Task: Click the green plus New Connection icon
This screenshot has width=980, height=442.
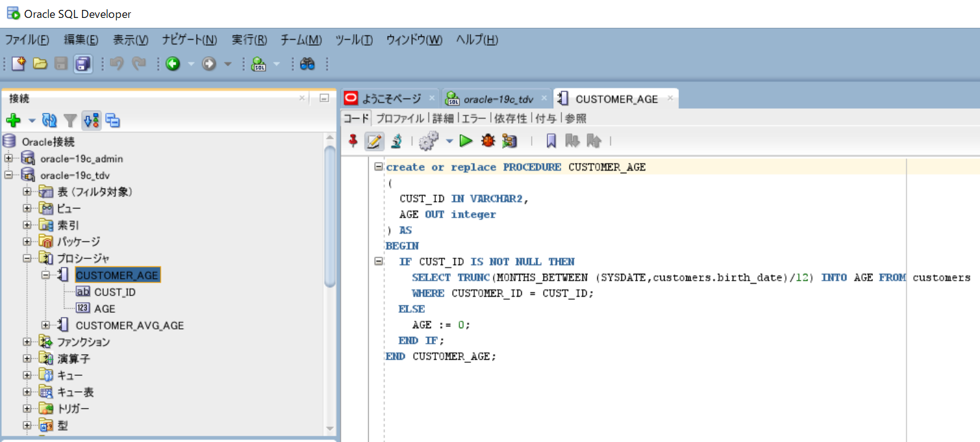Action: (14, 121)
